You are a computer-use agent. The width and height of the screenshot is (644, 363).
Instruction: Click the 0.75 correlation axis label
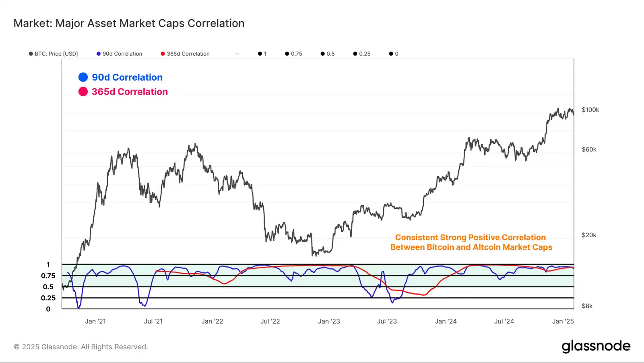click(48, 276)
